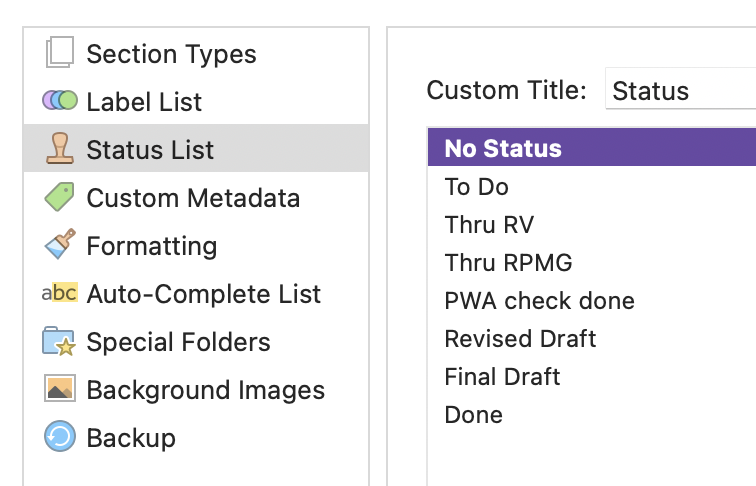
Task: Pick the Revised Draft status
Action: [592, 338]
